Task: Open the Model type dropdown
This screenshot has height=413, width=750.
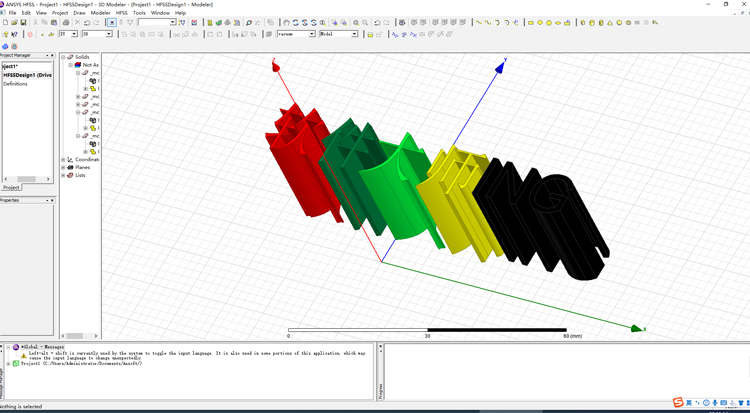Action: pyautogui.click(x=354, y=34)
